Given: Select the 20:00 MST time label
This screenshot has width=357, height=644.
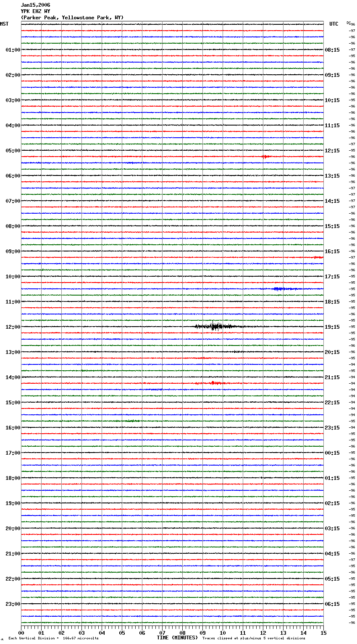Looking at the screenshot, I should point(13,529).
